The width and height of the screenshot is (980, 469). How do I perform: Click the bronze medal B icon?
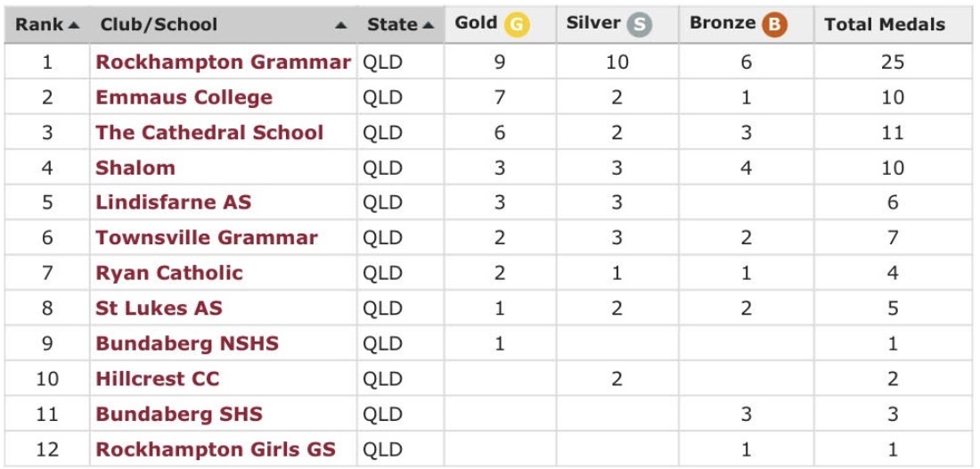click(x=774, y=25)
